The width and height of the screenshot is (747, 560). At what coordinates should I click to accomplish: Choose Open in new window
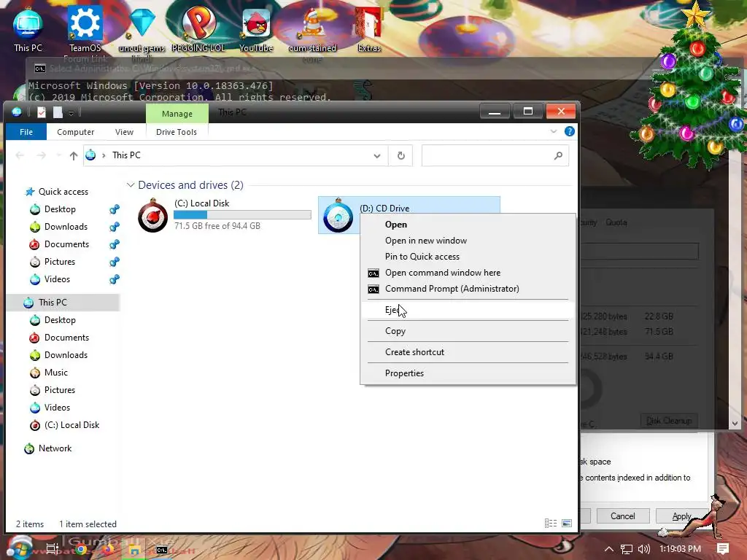pyautogui.click(x=468, y=241)
